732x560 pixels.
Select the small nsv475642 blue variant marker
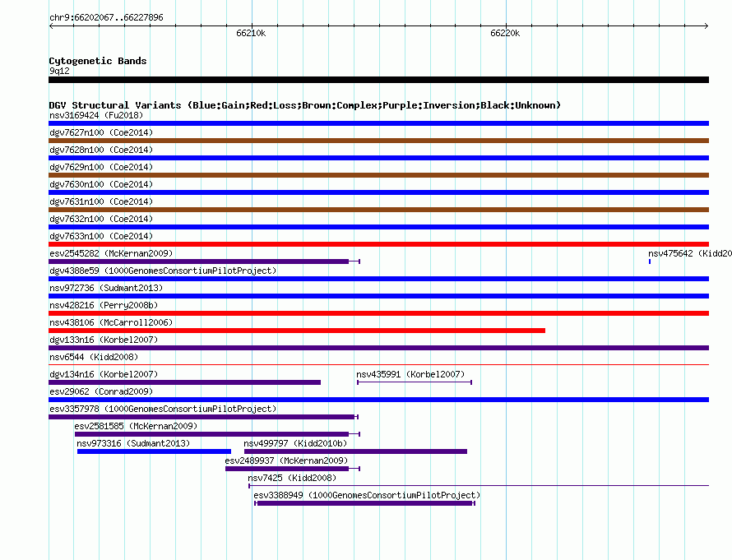click(x=650, y=261)
